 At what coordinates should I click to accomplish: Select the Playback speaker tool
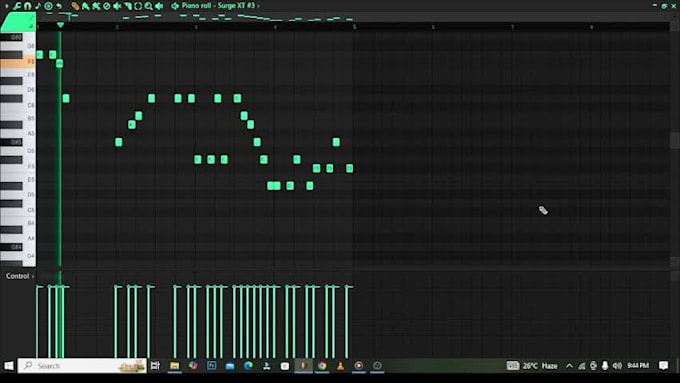(159, 6)
